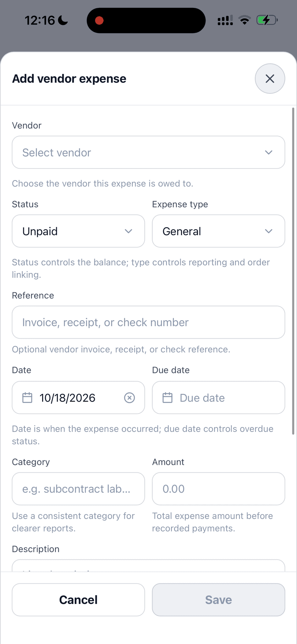
Task: Click the Reference field label
Action: [x=33, y=296]
